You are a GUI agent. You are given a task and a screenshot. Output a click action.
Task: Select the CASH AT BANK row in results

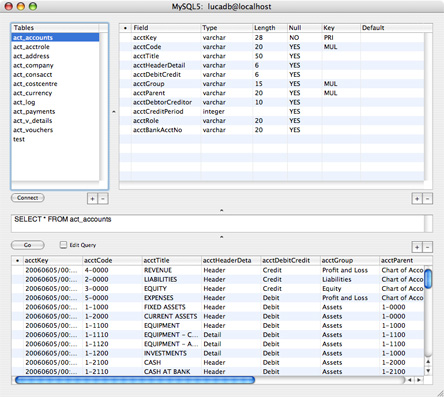coord(218,371)
